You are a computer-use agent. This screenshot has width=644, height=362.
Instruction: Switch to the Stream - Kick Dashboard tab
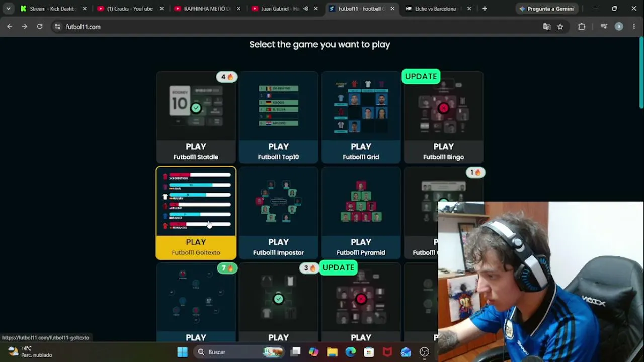(x=53, y=9)
